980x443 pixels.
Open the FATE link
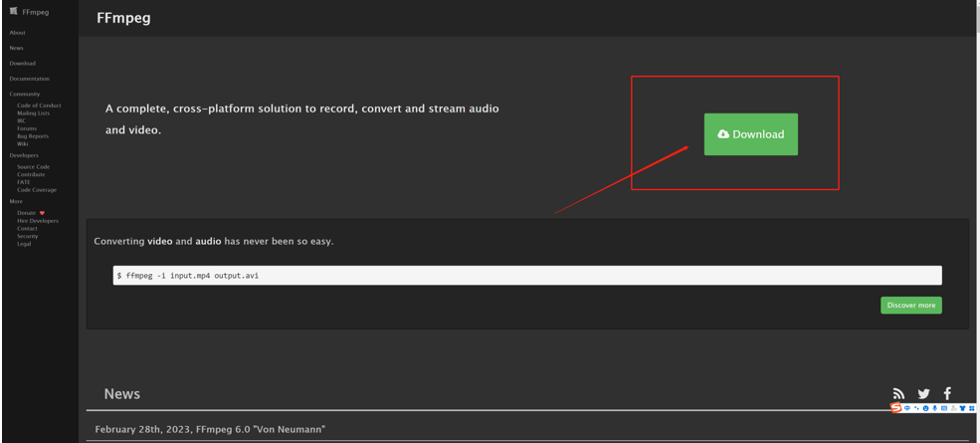click(x=23, y=182)
